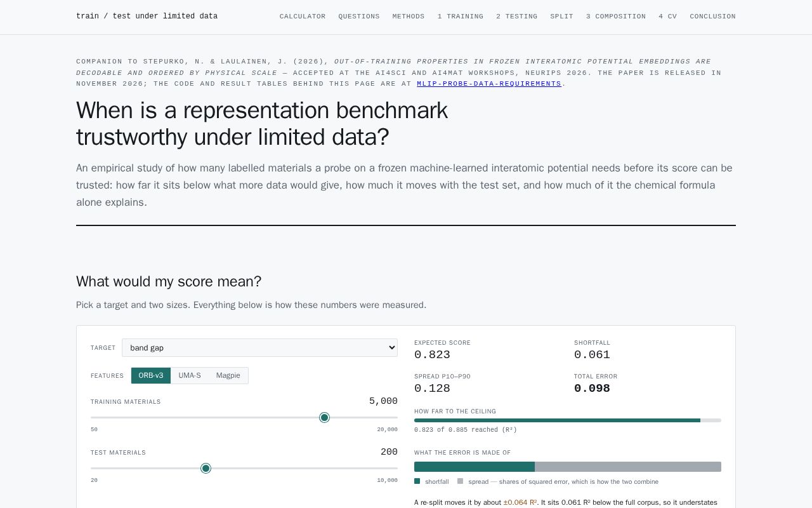Open the Conclusion nav link
Image resolution: width=812 pixels, height=508 pixels.
point(713,17)
